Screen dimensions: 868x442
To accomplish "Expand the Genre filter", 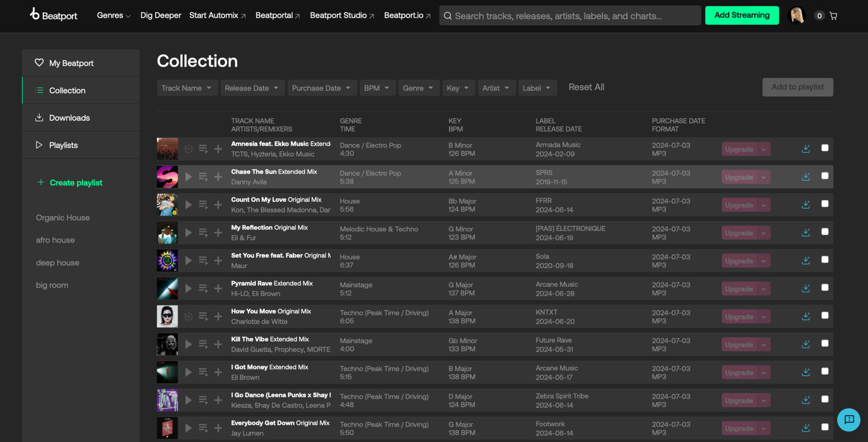I will coord(418,88).
